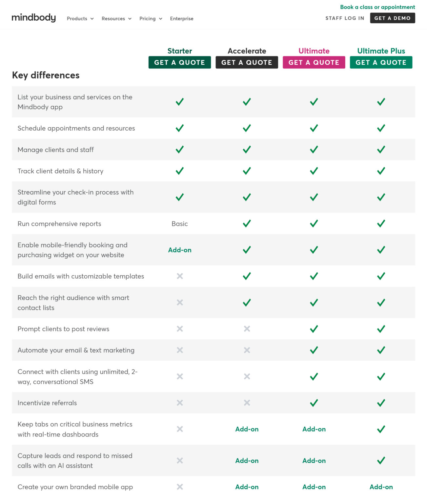Click Accelerate checkmark for smart contact lists
Screen dimensions: 427x504
coord(247,303)
